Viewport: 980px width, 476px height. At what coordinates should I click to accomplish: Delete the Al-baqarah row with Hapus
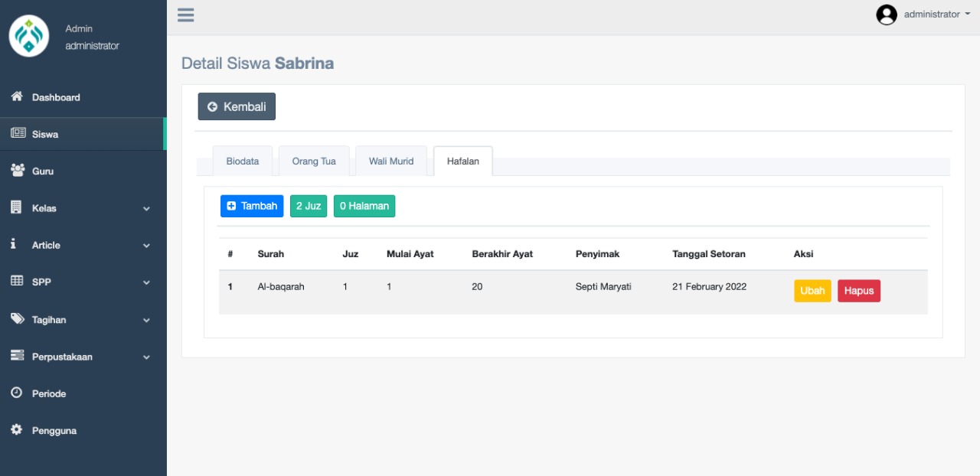click(x=858, y=291)
